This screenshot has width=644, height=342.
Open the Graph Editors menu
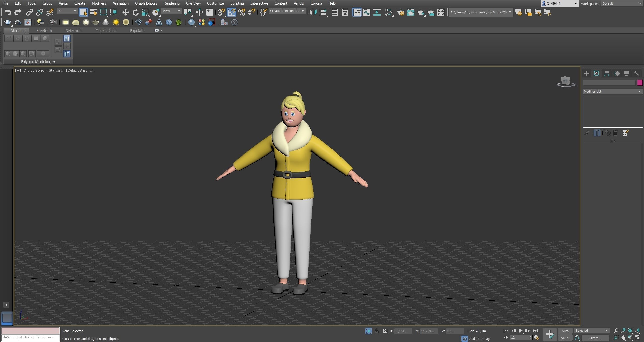(146, 3)
